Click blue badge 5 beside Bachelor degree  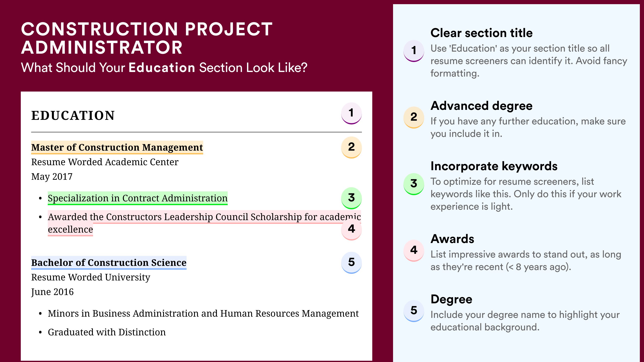coord(351,263)
